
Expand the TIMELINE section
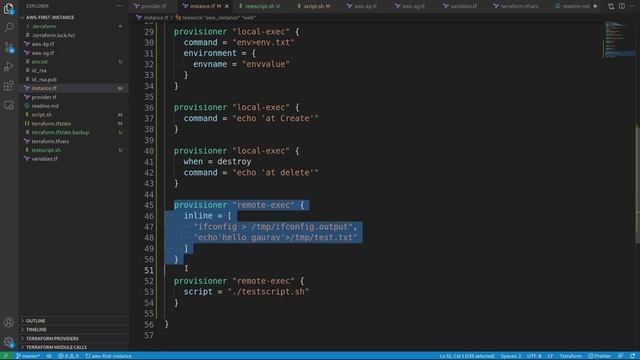(36, 330)
